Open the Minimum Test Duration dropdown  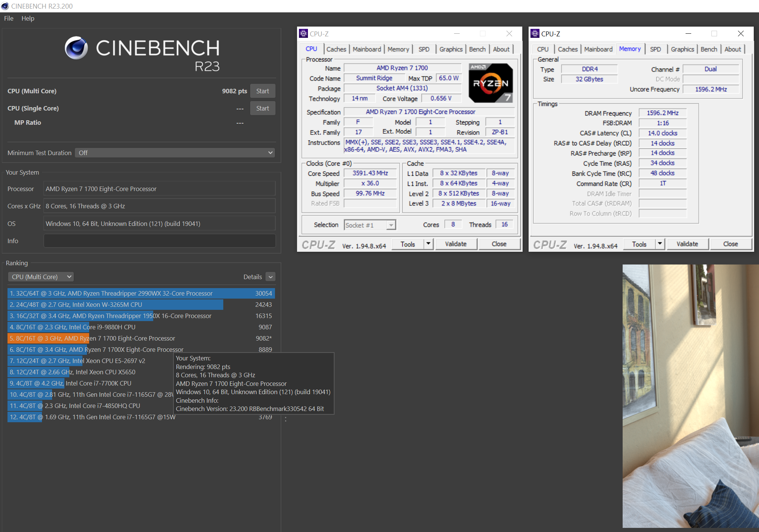coord(175,152)
